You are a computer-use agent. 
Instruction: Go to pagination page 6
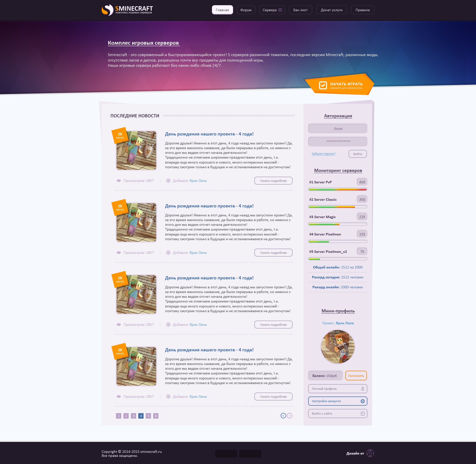(x=156, y=416)
